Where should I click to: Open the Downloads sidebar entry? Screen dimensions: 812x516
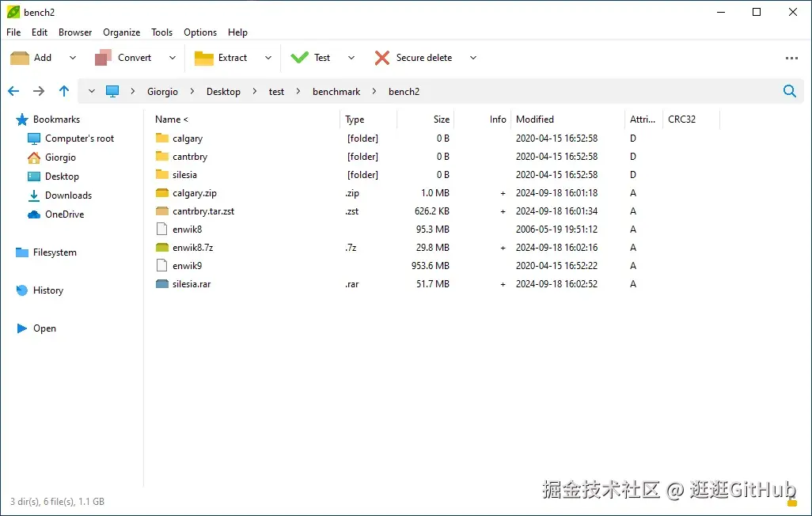pos(66,195)
